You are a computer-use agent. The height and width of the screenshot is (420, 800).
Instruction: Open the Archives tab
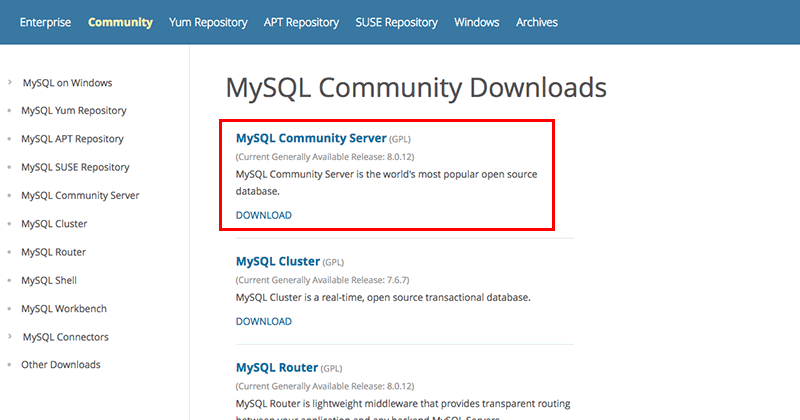(x=537, y=22)
